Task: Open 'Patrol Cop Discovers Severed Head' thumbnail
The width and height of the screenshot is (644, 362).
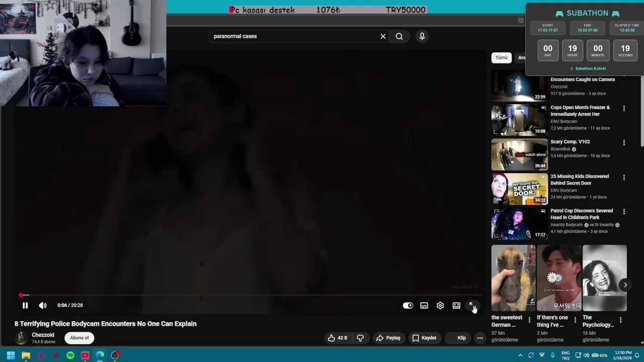Action: point(519,223)
